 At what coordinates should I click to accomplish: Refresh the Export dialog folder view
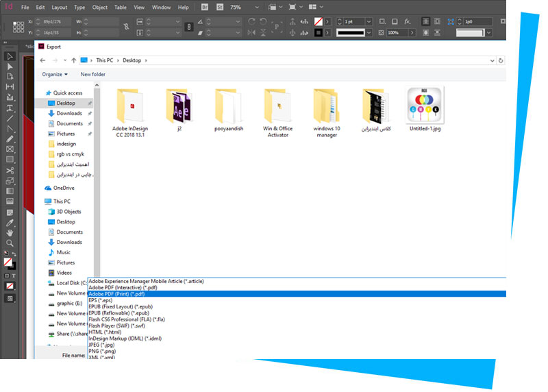point(501,60)
